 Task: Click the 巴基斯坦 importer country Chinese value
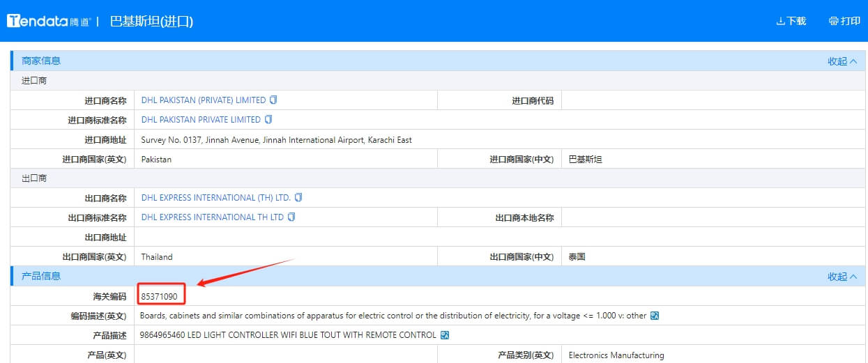(x=585, y=160)
